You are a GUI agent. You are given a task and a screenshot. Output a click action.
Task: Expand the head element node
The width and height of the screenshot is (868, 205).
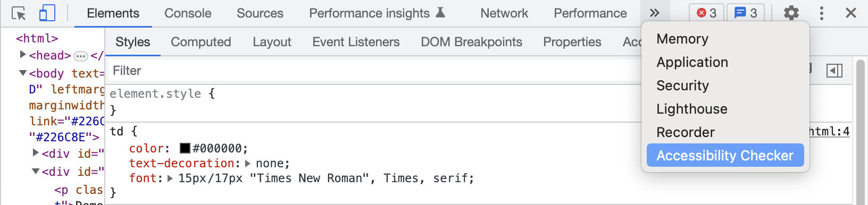coord(23,54)
